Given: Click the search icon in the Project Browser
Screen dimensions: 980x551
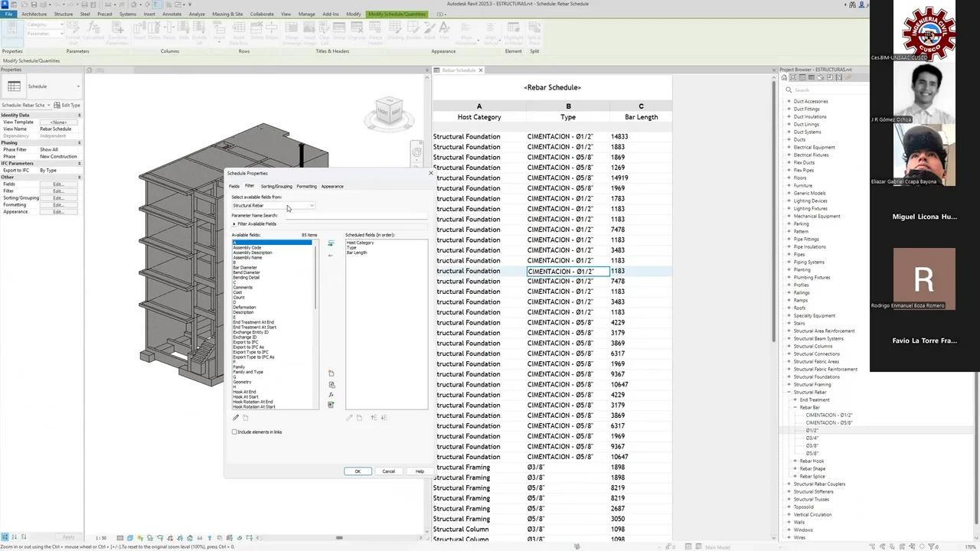Looking at the screenshot, I should [789, 90].
